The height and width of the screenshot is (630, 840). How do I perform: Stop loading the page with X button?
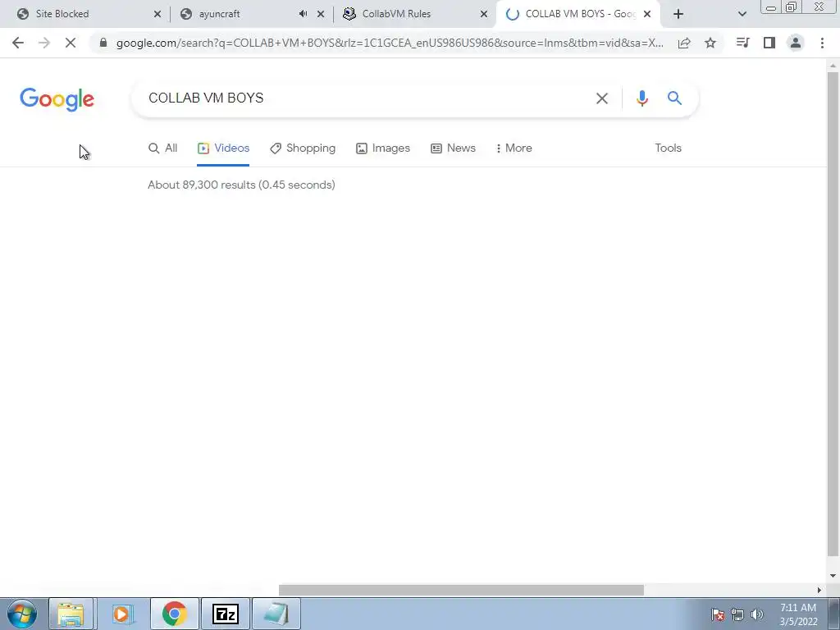pos(71,43)
